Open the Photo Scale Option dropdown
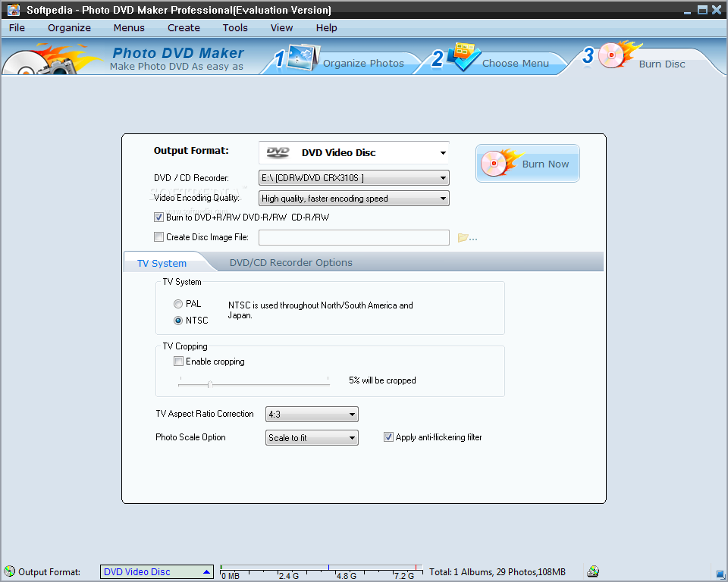Viewport: 728px width, 582px height. [x=312, y=438]
